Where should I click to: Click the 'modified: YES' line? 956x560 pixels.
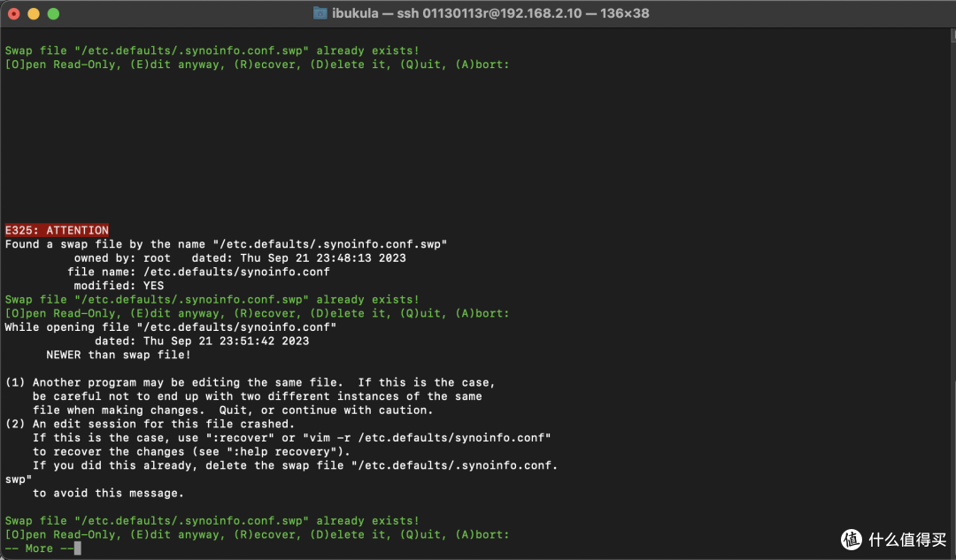pyautogui.click(x=119, y=285)
